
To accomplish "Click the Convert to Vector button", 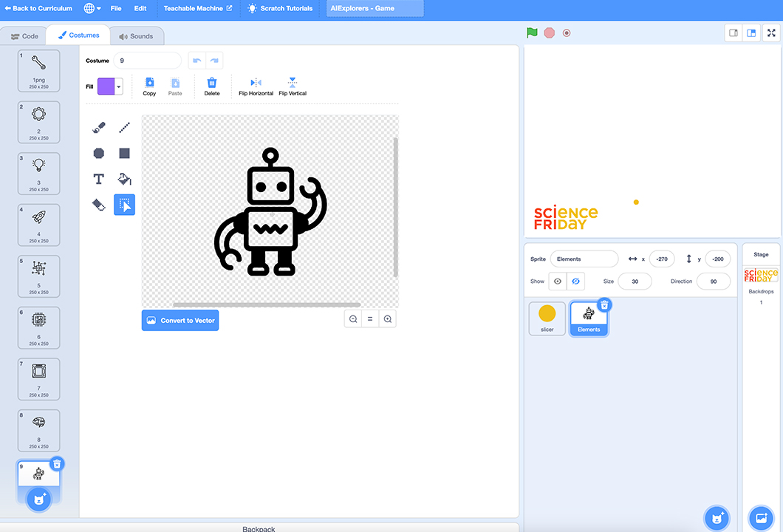I will pyautogui.click(x=179, y=320).
